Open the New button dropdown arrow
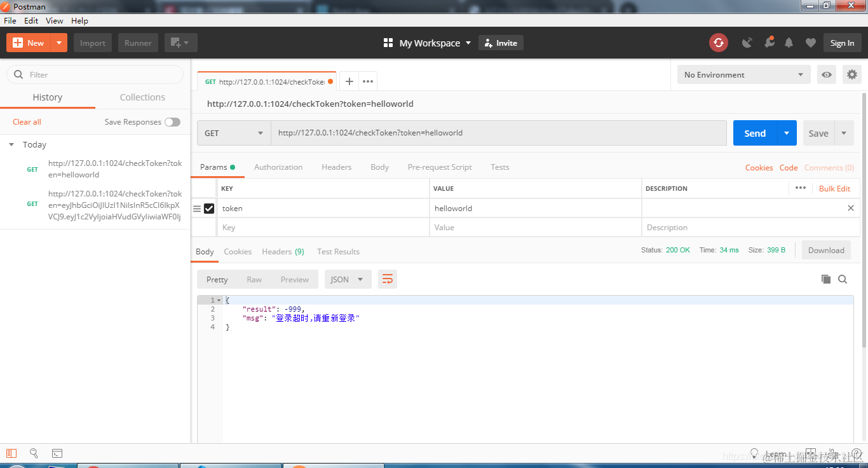This screenshot has height=468, width=868. [x=58, y=43]
